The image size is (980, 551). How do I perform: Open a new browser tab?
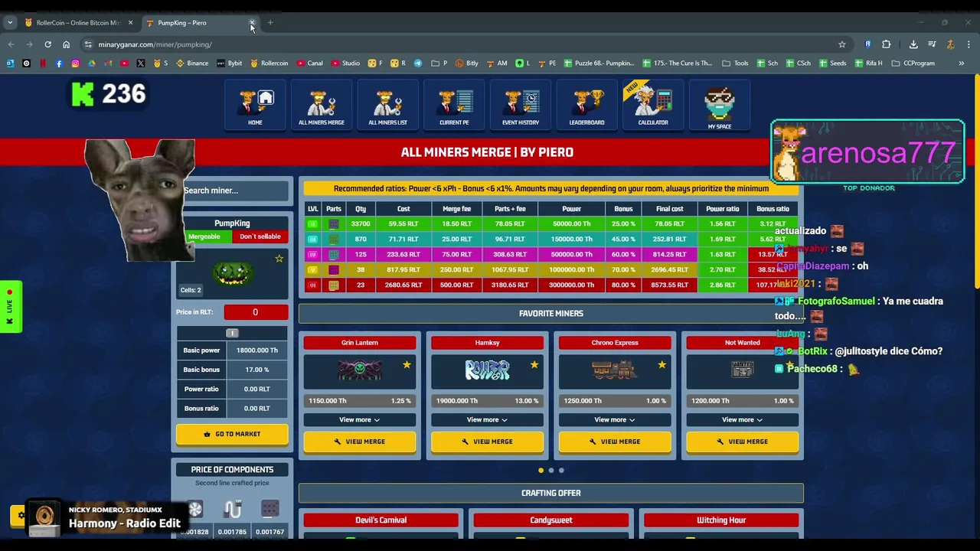(x=270, y=23)
